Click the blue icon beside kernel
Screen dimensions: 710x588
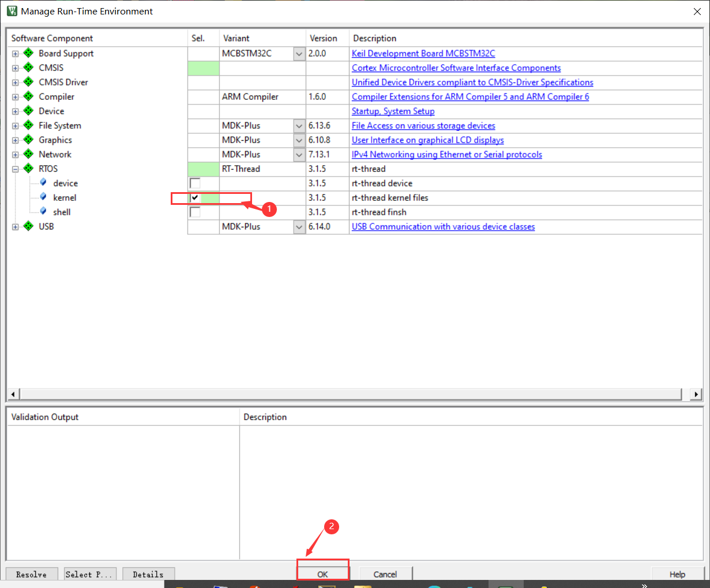coord(43,197)
